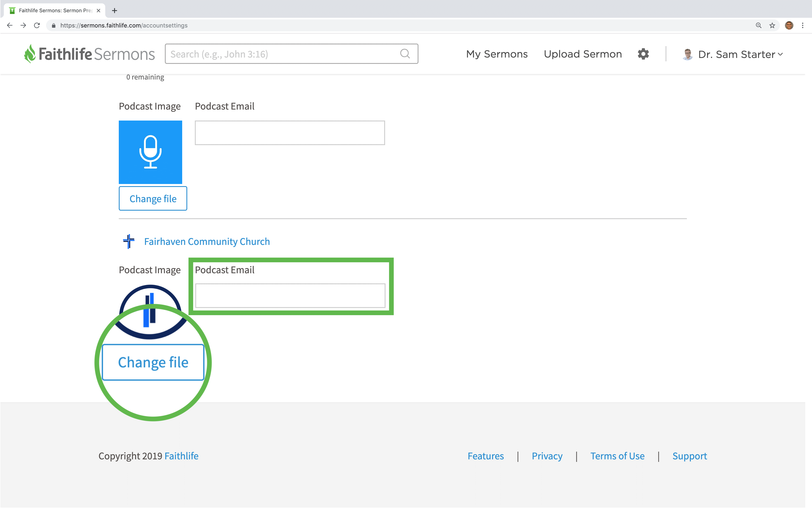
Task: Go back with browser back arrow
Action: (10, 25)
